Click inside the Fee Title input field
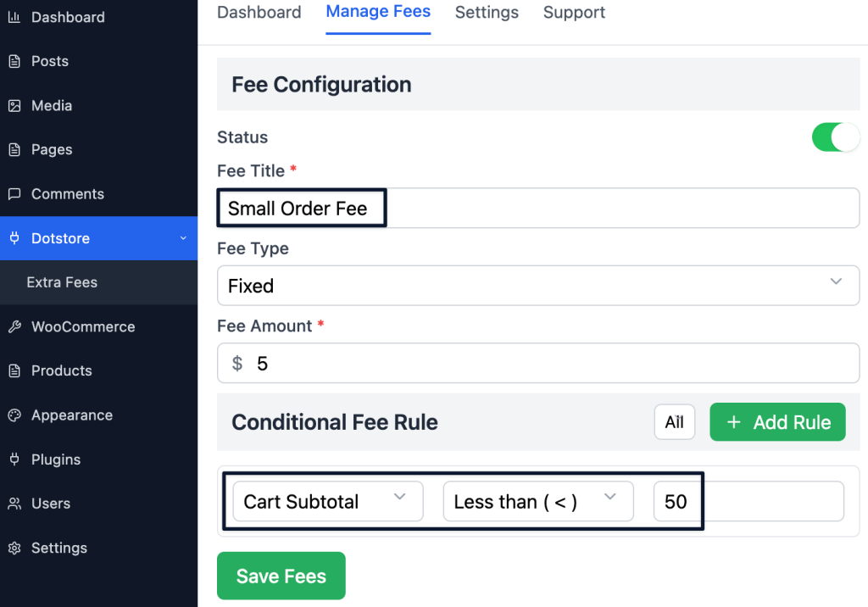 point(301,207)
